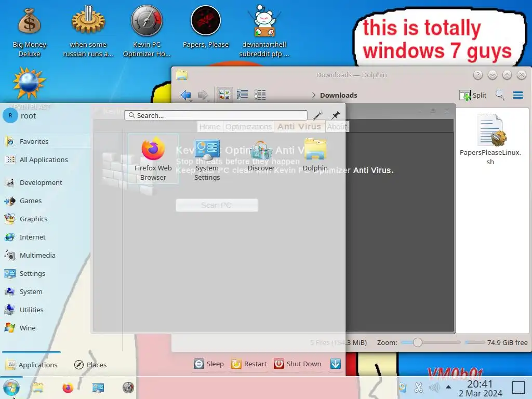Open file manager from taskbar

pyautogui.click(x=37, y=388)
